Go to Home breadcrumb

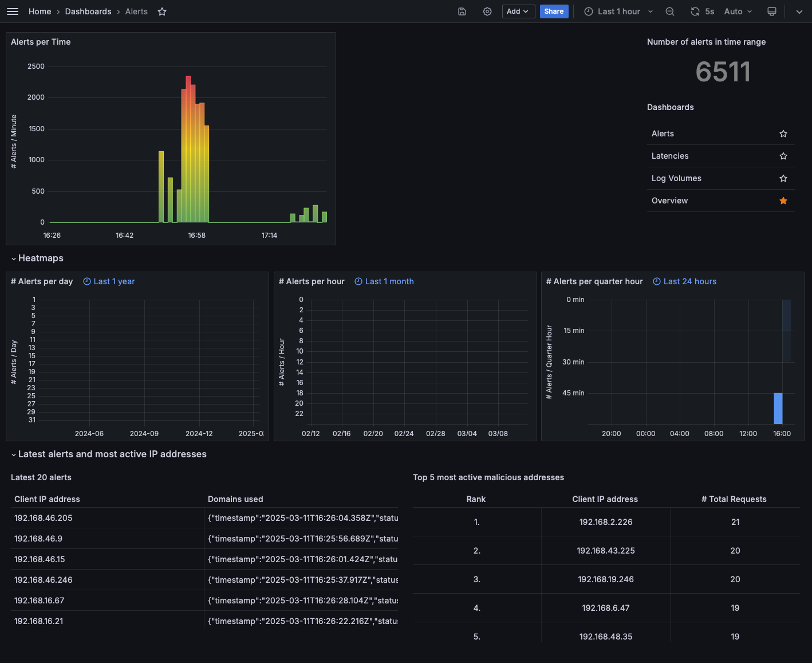tap(40, 11)
